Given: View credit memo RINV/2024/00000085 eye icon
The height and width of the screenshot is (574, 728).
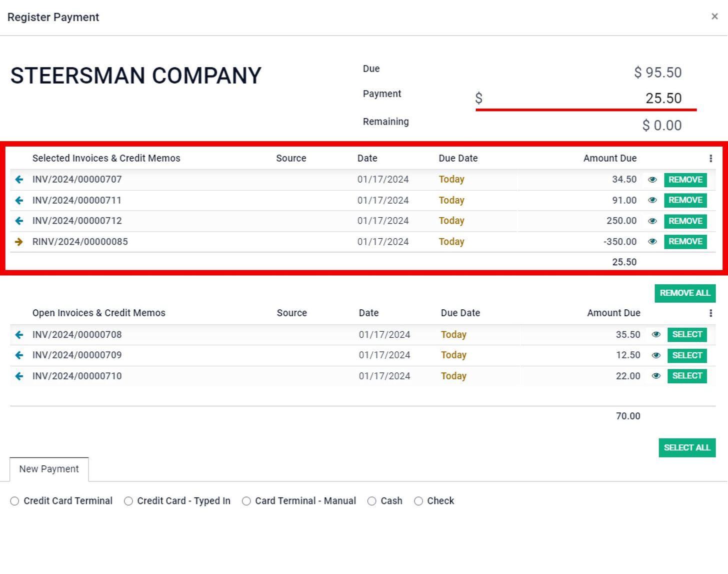Looking at the screenshot, I should coord(652,242).
